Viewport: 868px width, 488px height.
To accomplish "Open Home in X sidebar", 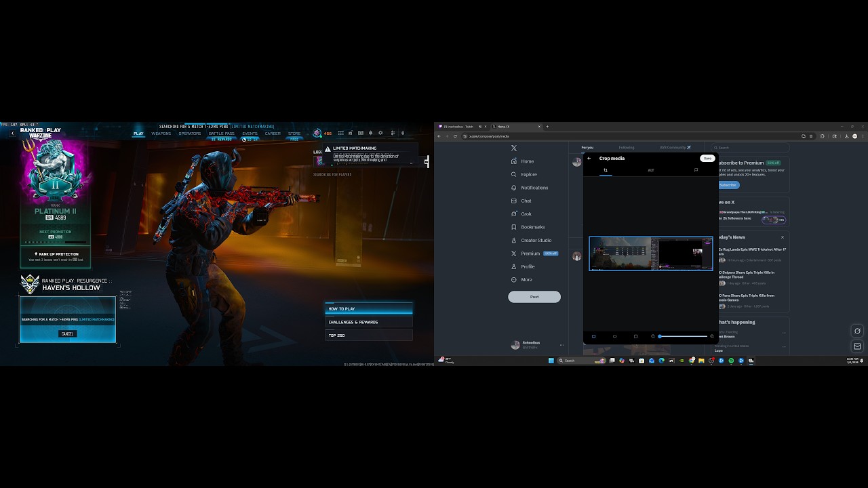I will click(x=522, y=161).
